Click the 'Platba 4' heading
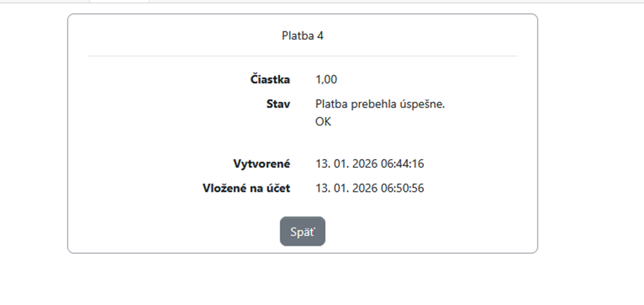The height and width of the screenshot is (305, 644). (303, 35)
